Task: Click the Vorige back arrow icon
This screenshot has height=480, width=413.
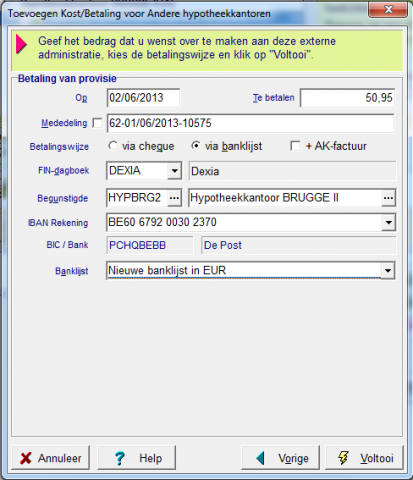Action: (x=260, y=458)
